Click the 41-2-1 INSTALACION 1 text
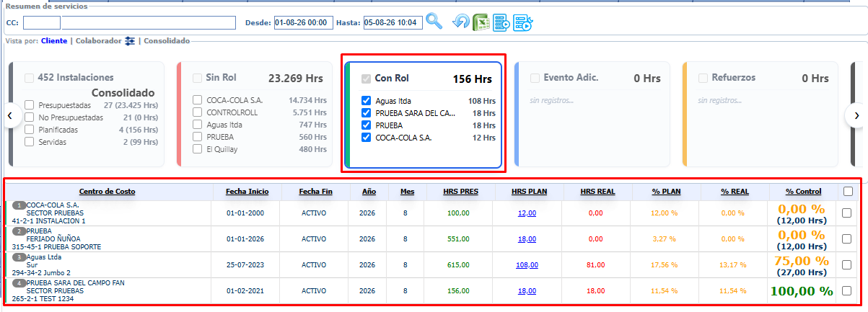Screen dimensions: 868x312 click(x=49, y=221)
